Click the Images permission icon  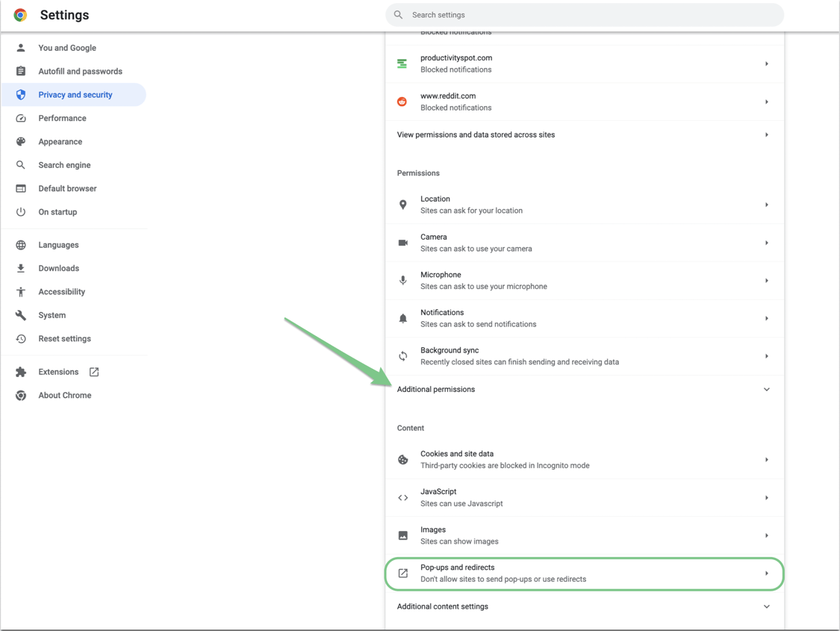403,535
